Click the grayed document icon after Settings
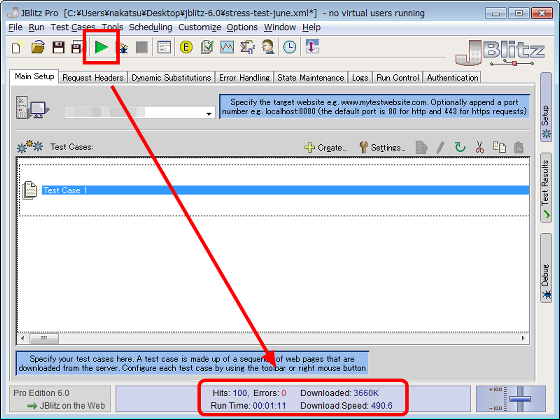Image resolution: width=560 pixels, height=420 pixels. pos(422,147)
